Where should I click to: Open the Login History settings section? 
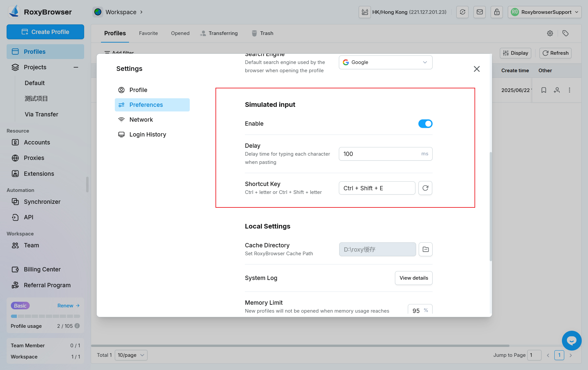147,135
